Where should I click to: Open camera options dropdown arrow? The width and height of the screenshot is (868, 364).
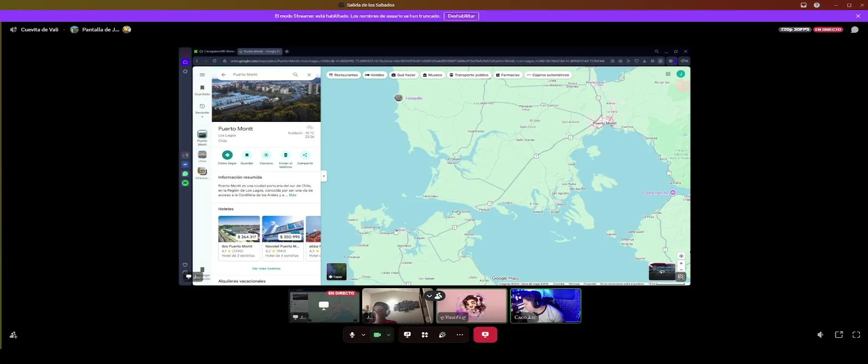(x=388, y=335)
